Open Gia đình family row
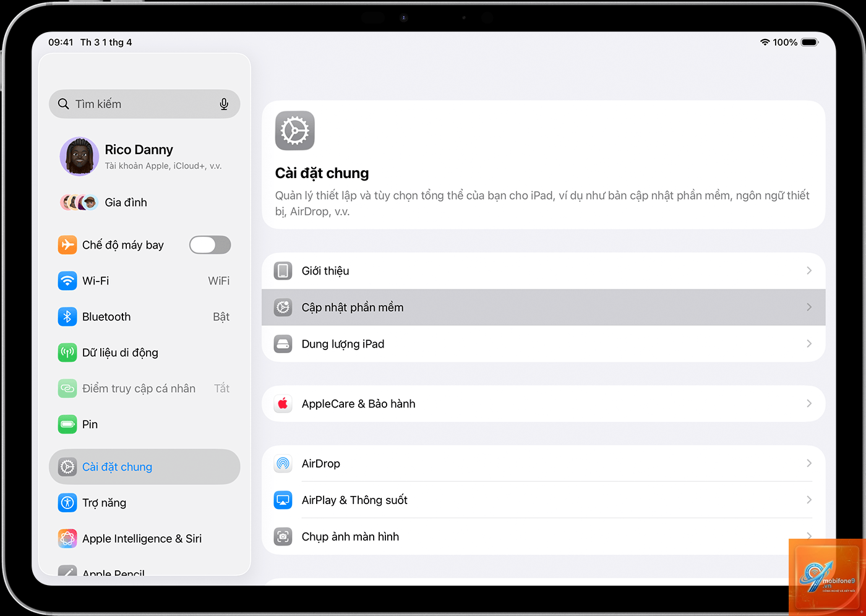 145,202
